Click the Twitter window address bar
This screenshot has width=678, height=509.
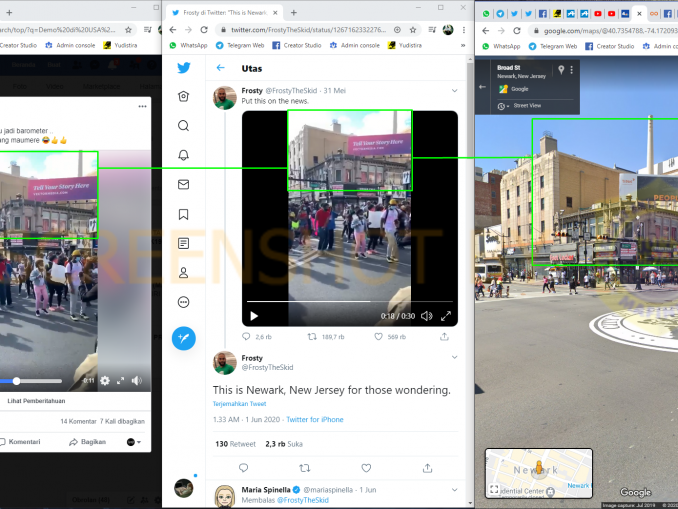coord(308,30)
